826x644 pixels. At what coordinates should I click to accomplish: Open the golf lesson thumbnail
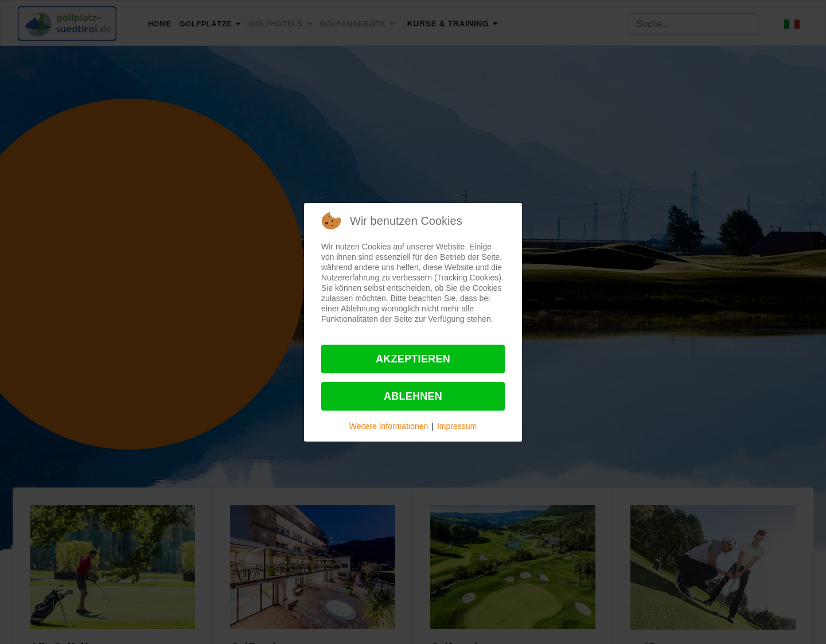pyautogui.click(x=713, y=567)
